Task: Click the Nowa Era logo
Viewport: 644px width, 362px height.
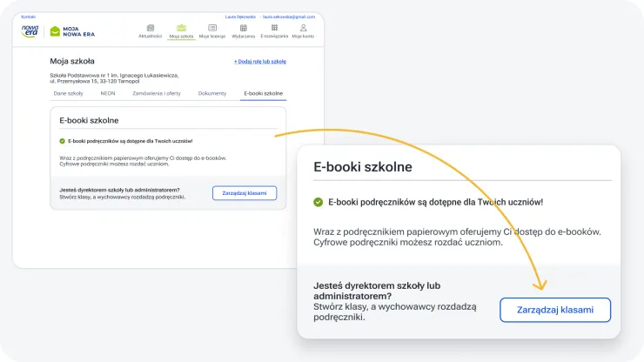Action: point(30,31)
